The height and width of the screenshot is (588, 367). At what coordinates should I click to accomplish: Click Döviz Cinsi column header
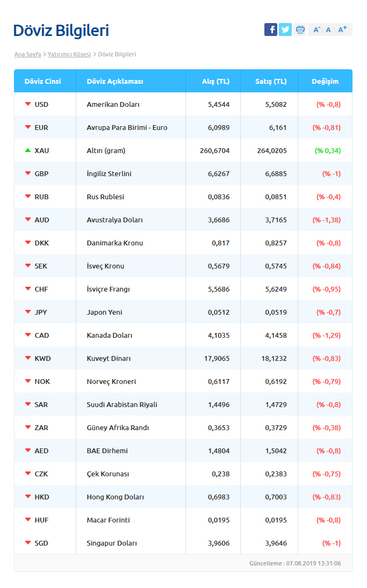(43, 82)
